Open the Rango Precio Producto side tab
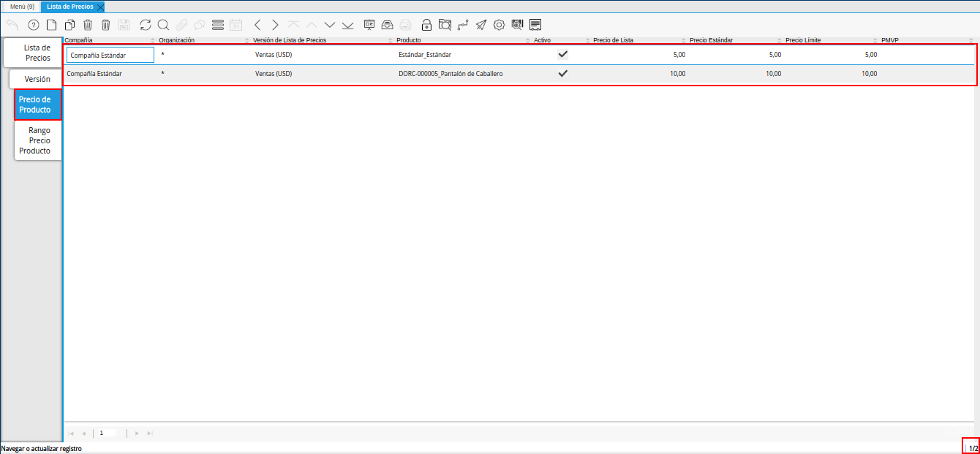980x454 pixels. tap(37, 140)
